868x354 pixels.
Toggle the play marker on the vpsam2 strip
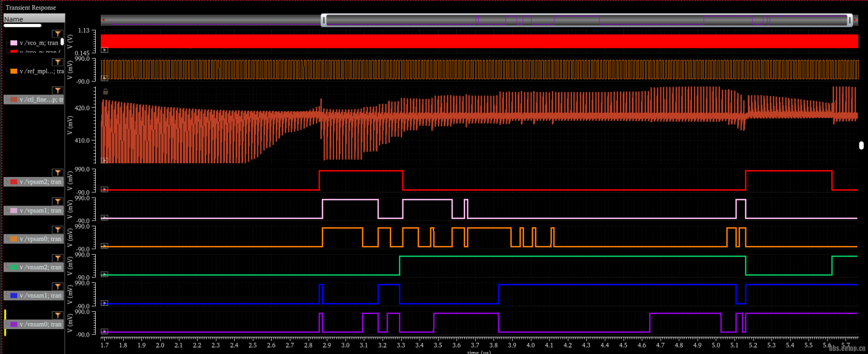coord(104,189)
